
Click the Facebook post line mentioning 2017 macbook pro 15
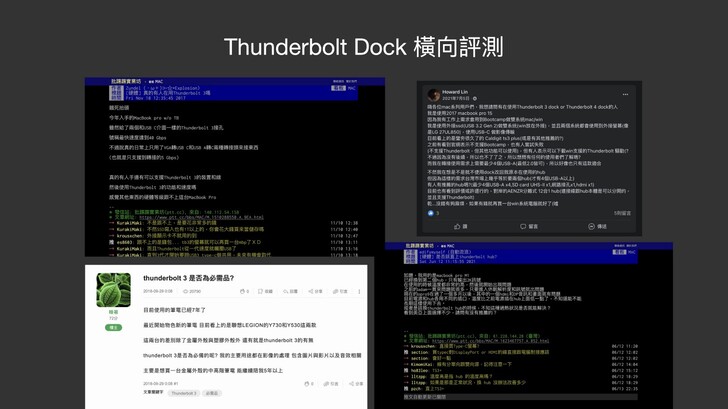coord(460,113)
